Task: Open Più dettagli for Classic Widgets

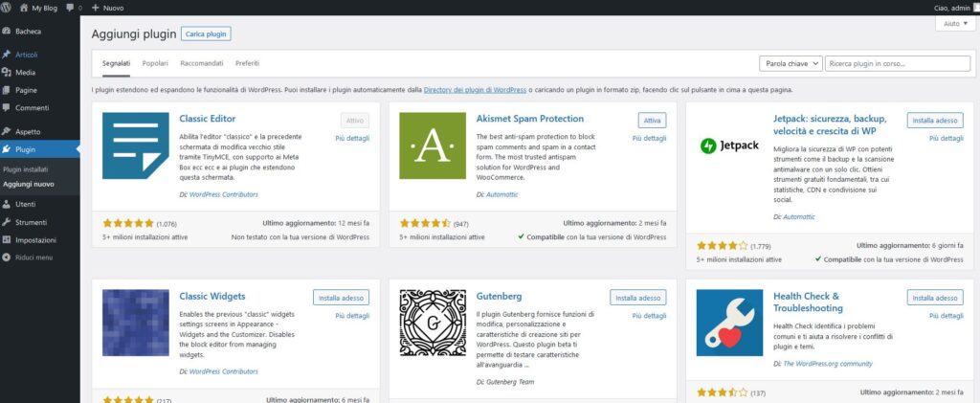Action: (352, 316)
